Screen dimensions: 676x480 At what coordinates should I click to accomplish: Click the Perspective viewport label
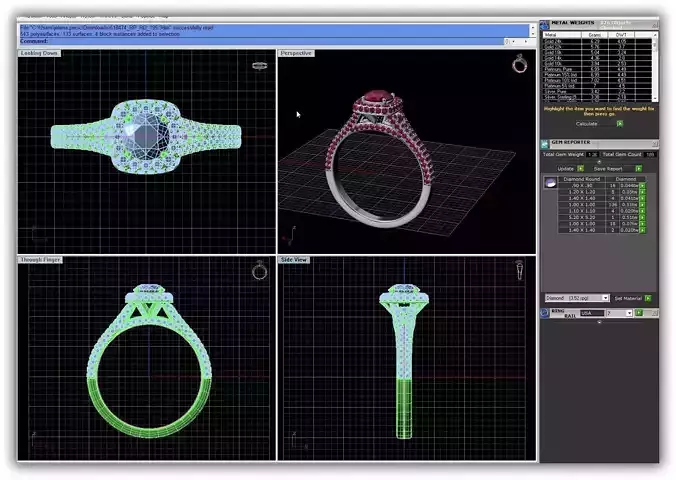(296, 53)
